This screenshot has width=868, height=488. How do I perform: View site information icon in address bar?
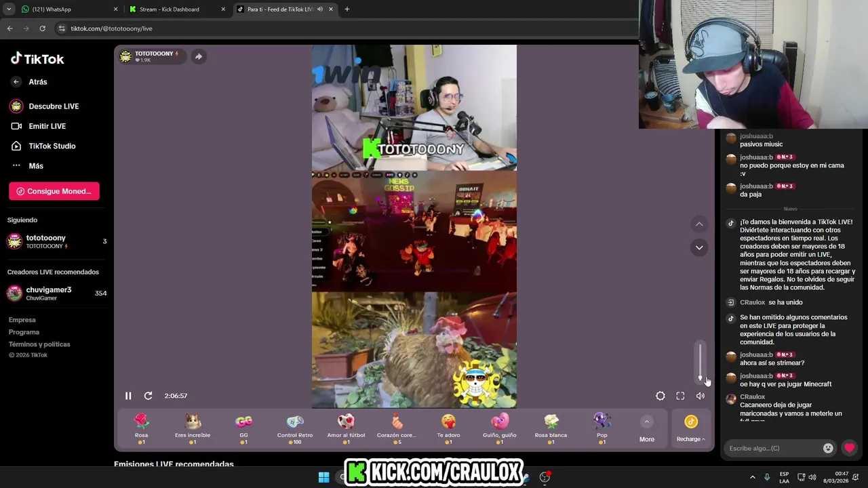(x=62, y=28)
